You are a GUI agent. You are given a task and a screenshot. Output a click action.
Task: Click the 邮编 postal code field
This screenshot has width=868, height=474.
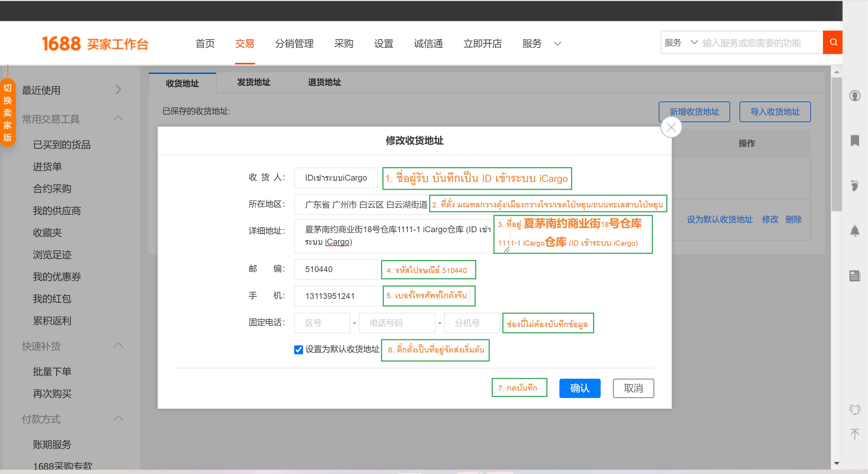336,269
